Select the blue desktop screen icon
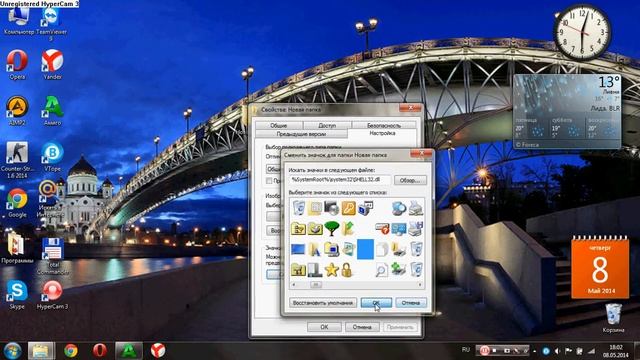Viewport: 640px width, 360px height. (298, 249)
